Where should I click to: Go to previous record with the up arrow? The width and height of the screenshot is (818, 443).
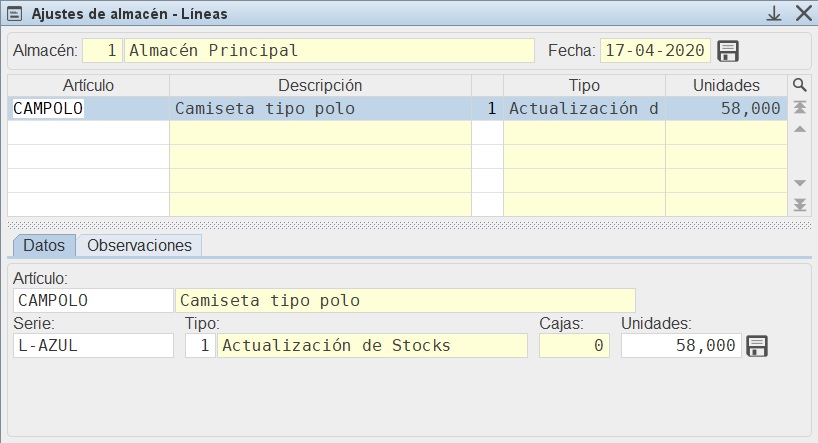(x=799, y=129)
